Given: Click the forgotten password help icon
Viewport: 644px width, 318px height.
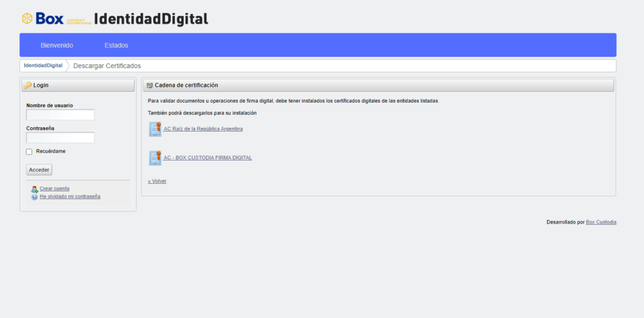Looking at the screenshot, I should tap(35, 196).
